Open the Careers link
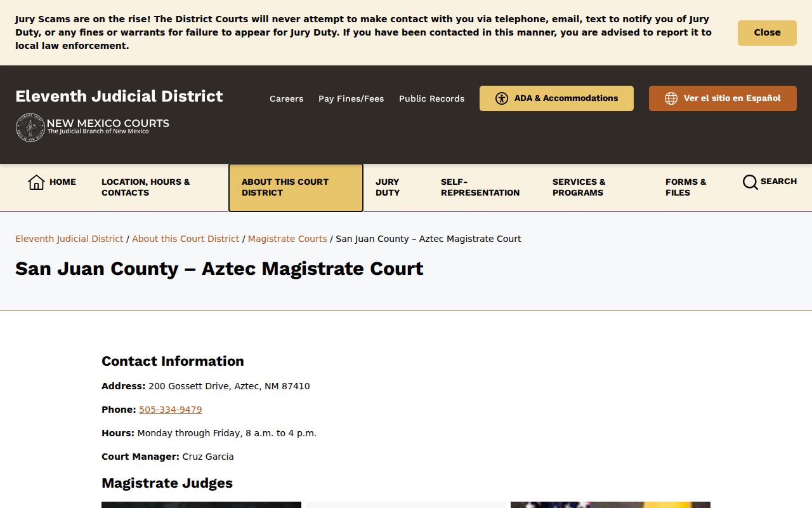Screen dimensions: 812x508 pos(286,98)
